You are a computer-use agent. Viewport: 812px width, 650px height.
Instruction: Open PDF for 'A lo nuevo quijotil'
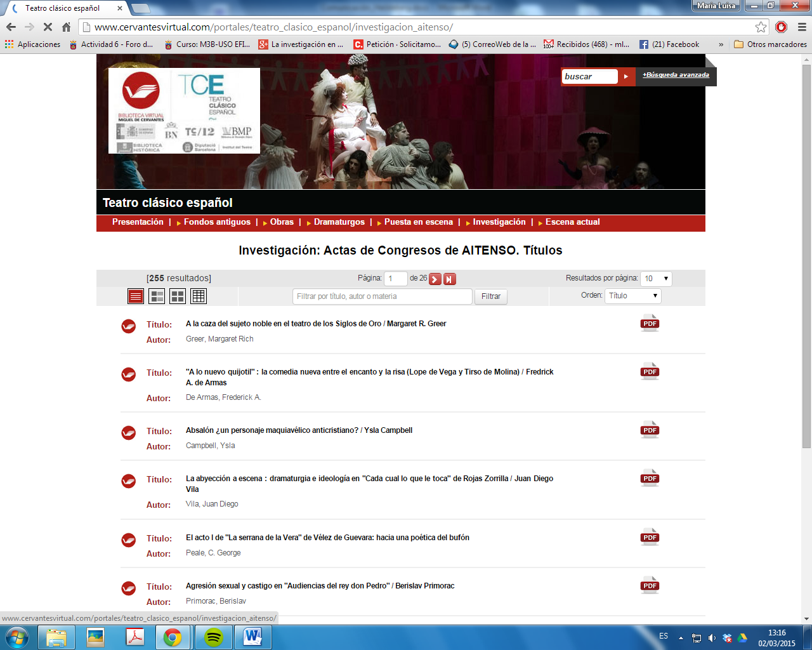(x=650, y=371)
